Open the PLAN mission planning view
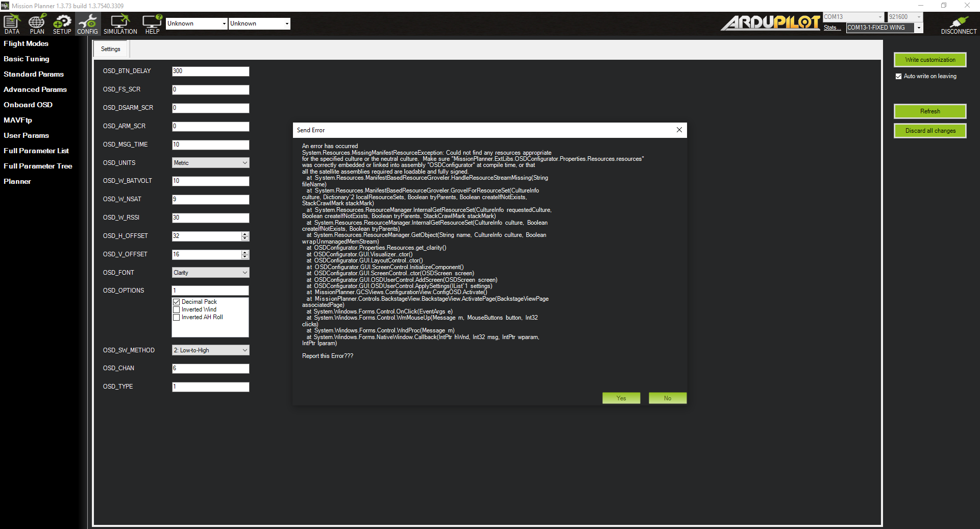The image size is (980, 529). tap(37, 24)
